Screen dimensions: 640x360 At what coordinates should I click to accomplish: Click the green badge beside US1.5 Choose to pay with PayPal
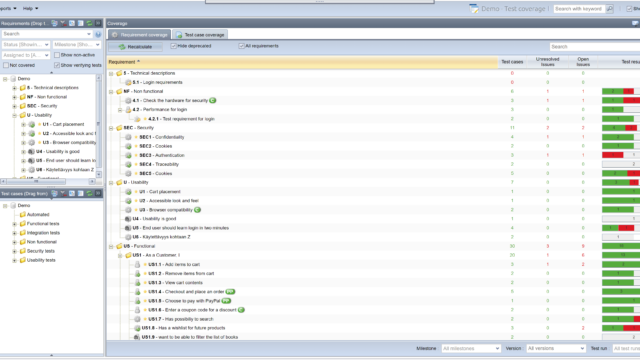[x=227, y=301]
